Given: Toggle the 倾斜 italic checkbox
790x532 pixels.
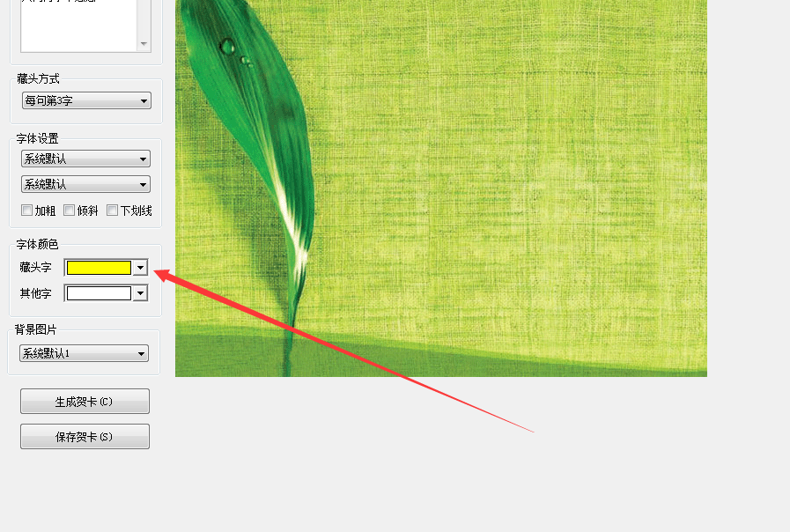Looking at the screenshot, I should point(69,211).
